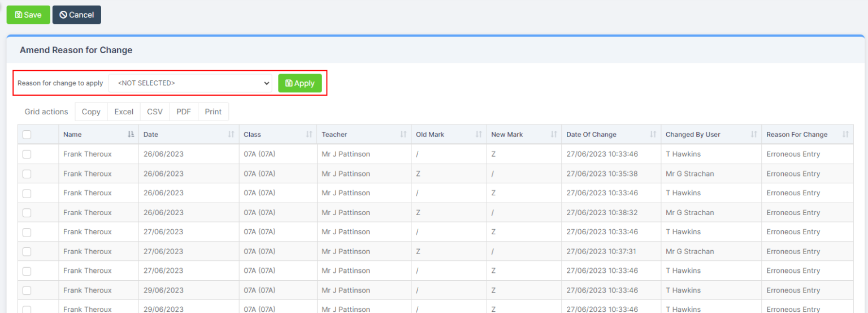Check the second row's checkbox

[27, 174]
